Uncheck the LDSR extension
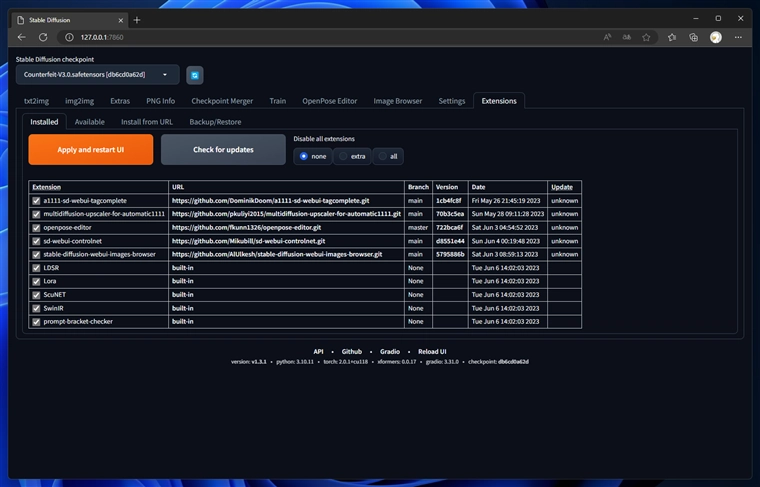The height and width of the screenshot is (487, 760). (x=36, y=268)
